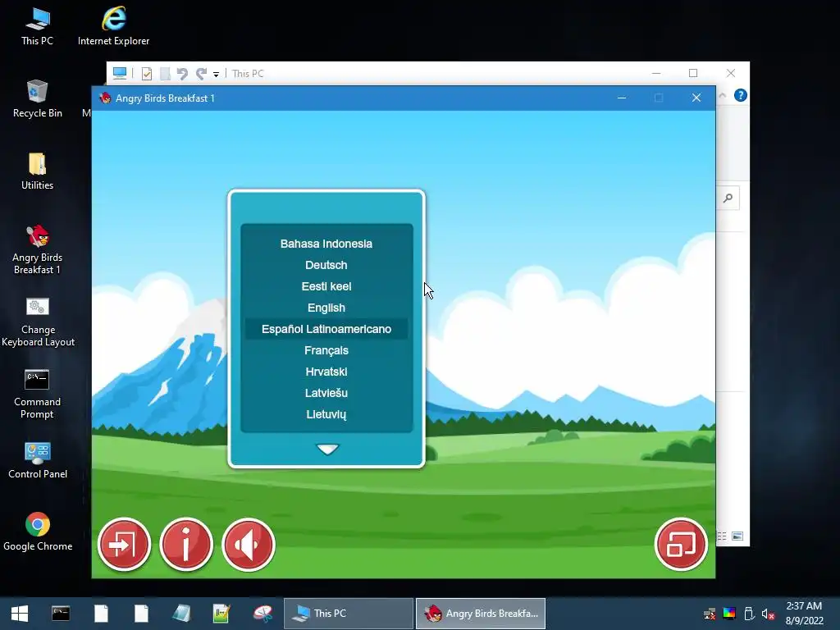The height and width of the screenshot is (630, 840).
Task: Click the colorful display tray icon
Action: tap(729, 614)
